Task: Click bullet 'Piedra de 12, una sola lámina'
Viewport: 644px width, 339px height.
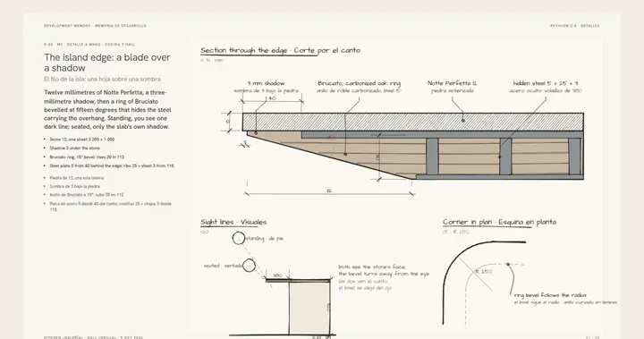Action: point(77,178)
